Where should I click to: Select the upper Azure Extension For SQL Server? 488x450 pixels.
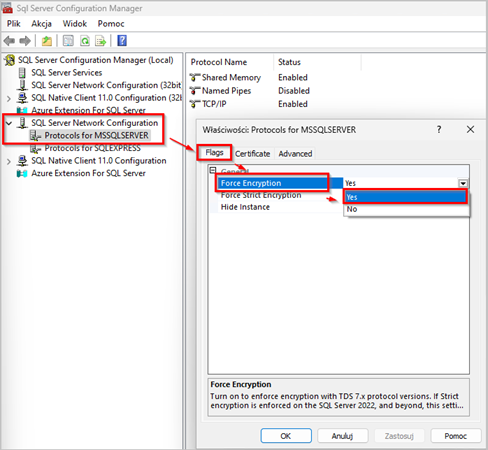(88, 110)
